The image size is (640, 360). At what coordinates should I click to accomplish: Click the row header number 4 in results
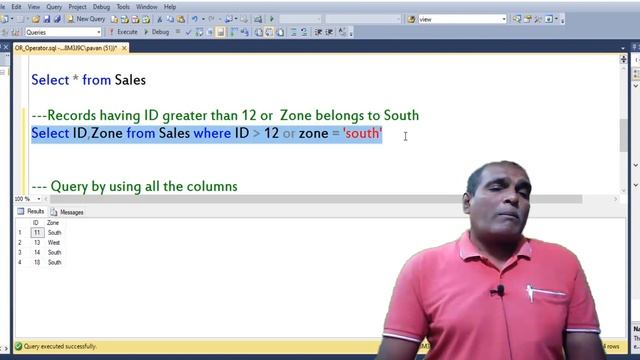[20, 262]
